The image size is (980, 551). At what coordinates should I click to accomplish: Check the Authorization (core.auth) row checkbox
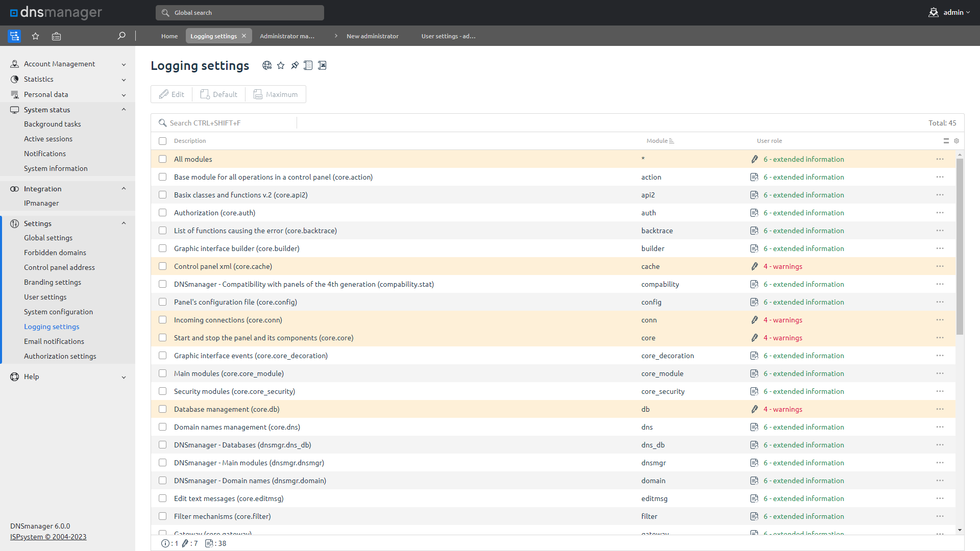162,213
